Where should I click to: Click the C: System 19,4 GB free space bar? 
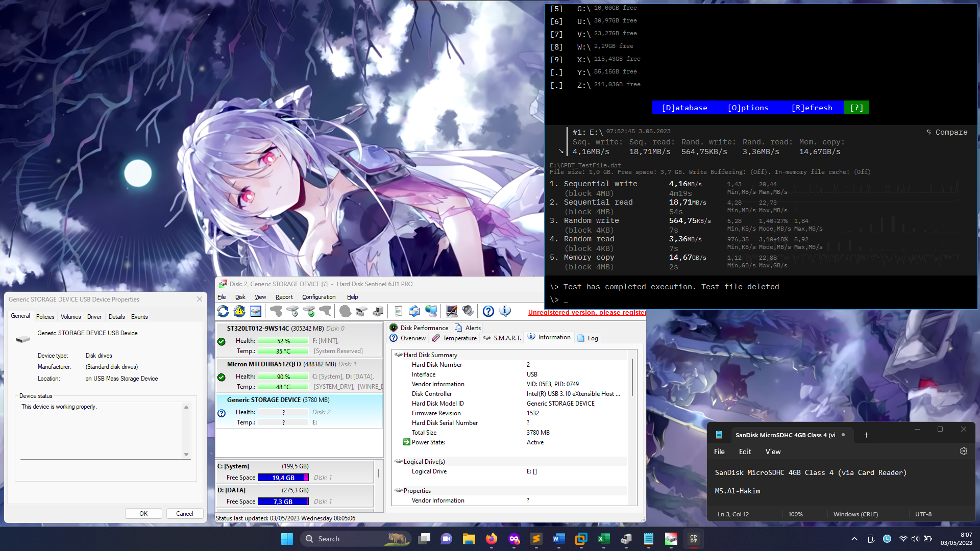click(x=283, y=478)
